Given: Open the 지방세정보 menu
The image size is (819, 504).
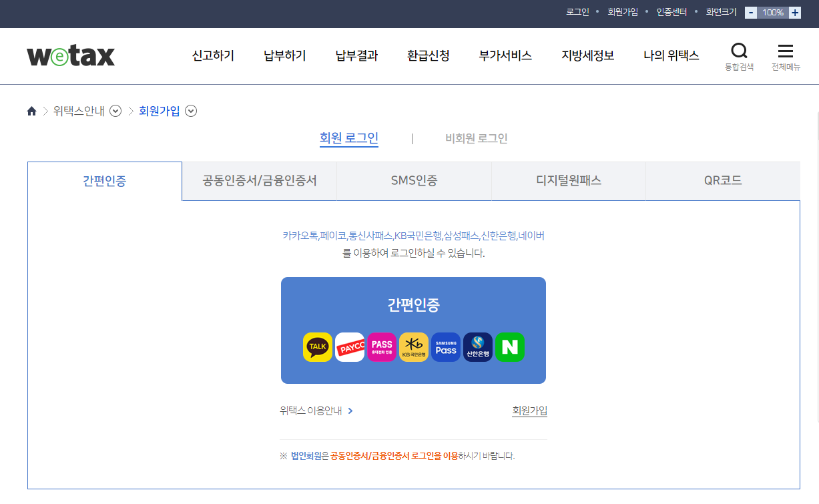Looking at the screenshot, I should tap(587, 56).
